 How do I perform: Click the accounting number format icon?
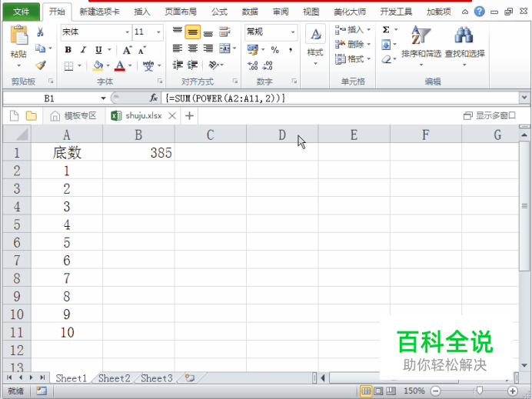253,50
